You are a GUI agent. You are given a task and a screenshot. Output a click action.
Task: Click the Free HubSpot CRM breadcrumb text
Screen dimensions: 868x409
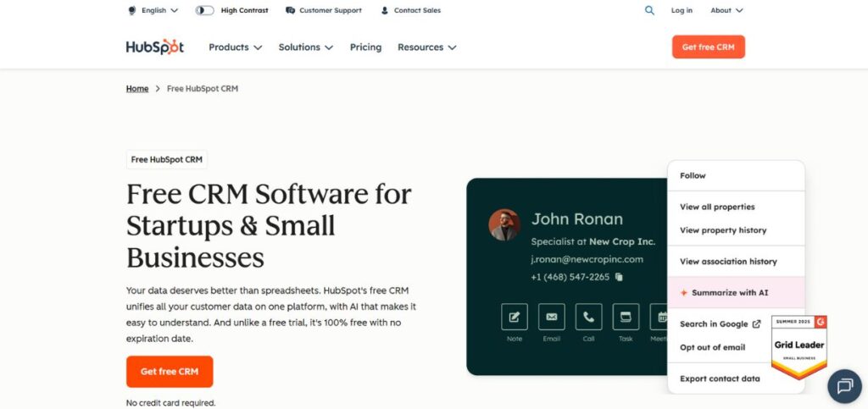[x=203, y=88]
